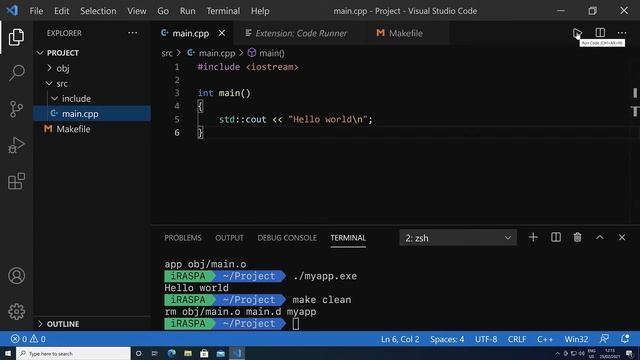Open Task View on taskbar
This screenshot has height=360, width=640.
coord(155,353)
